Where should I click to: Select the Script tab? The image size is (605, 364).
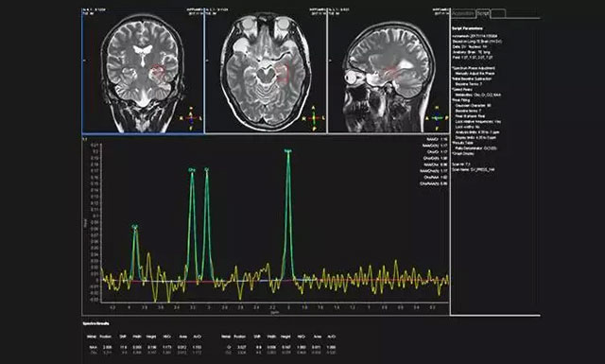pyautogui.click(x=483, y=13)
